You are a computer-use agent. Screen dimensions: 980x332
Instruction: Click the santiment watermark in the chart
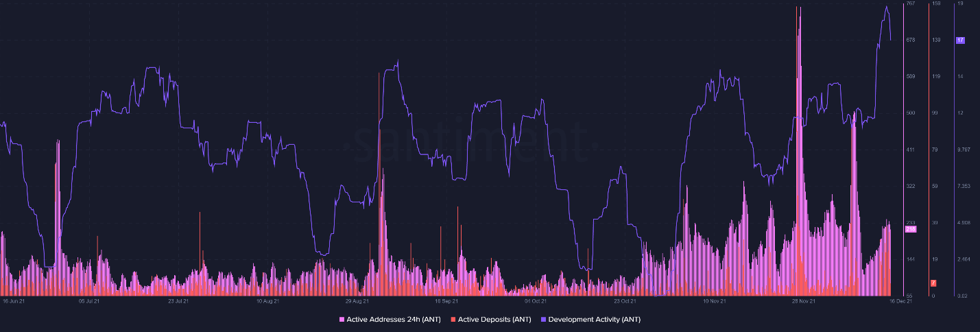[x=471, y=140]
